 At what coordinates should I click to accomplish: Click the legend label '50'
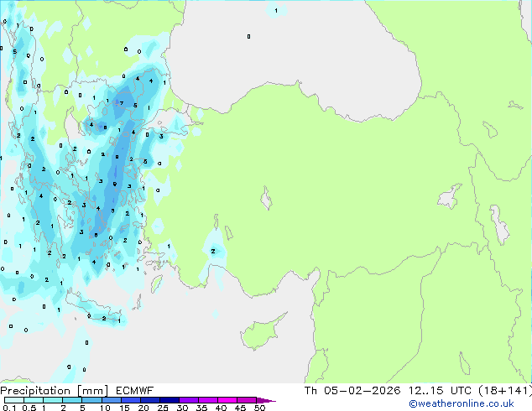tap(259, 408)
